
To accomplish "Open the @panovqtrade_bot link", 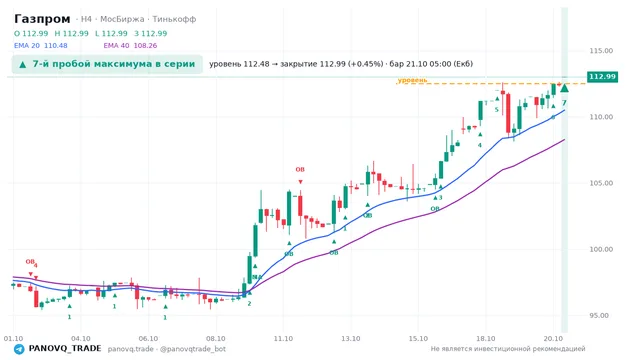I will 193,349.
